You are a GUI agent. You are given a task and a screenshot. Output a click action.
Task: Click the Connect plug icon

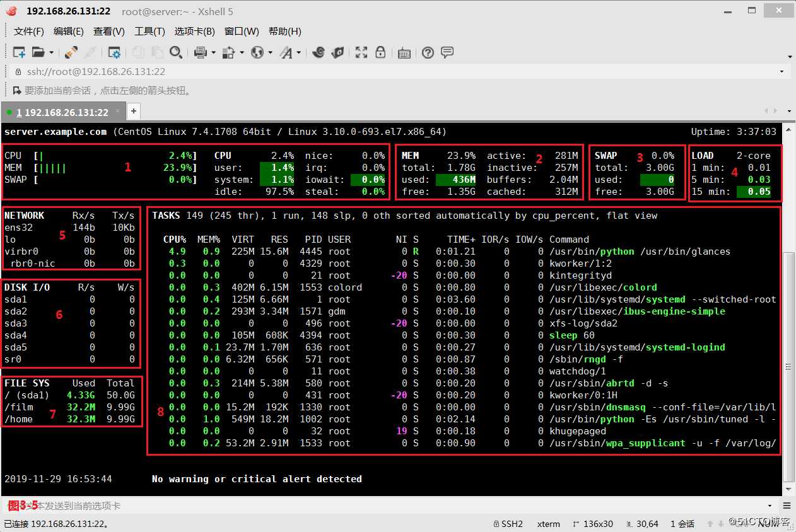71,53
